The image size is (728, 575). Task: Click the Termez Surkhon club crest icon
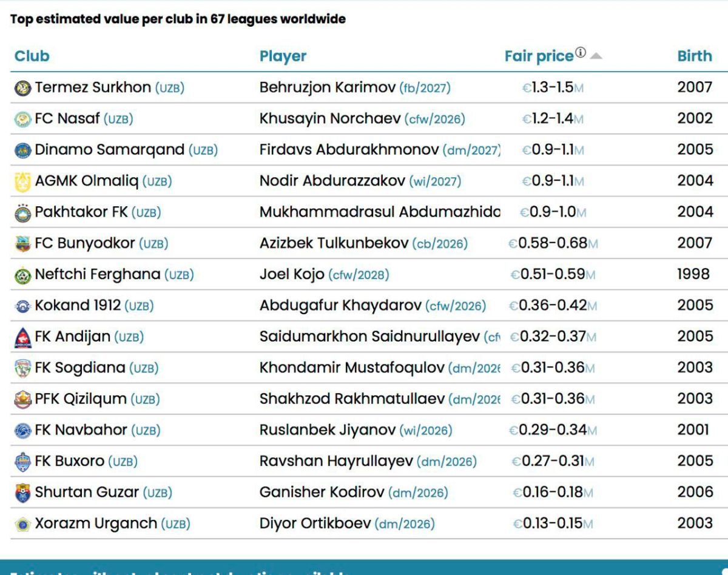[x=22, y=88]
